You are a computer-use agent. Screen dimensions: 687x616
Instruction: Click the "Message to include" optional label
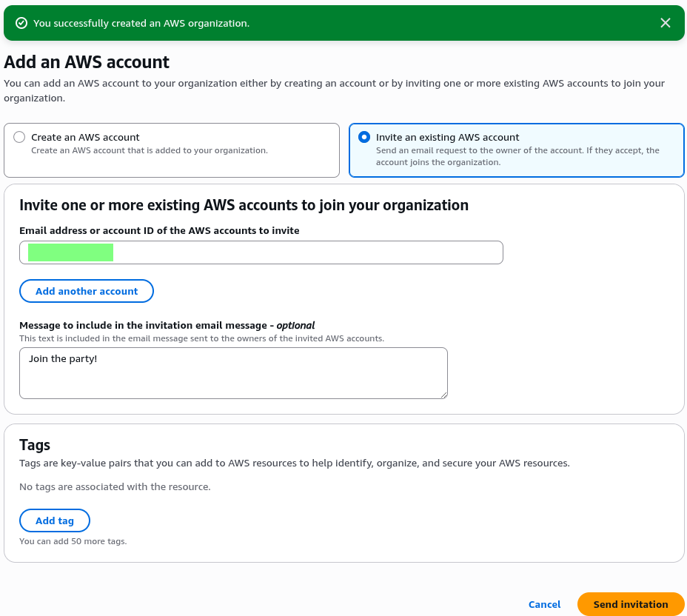click(167, 325)
